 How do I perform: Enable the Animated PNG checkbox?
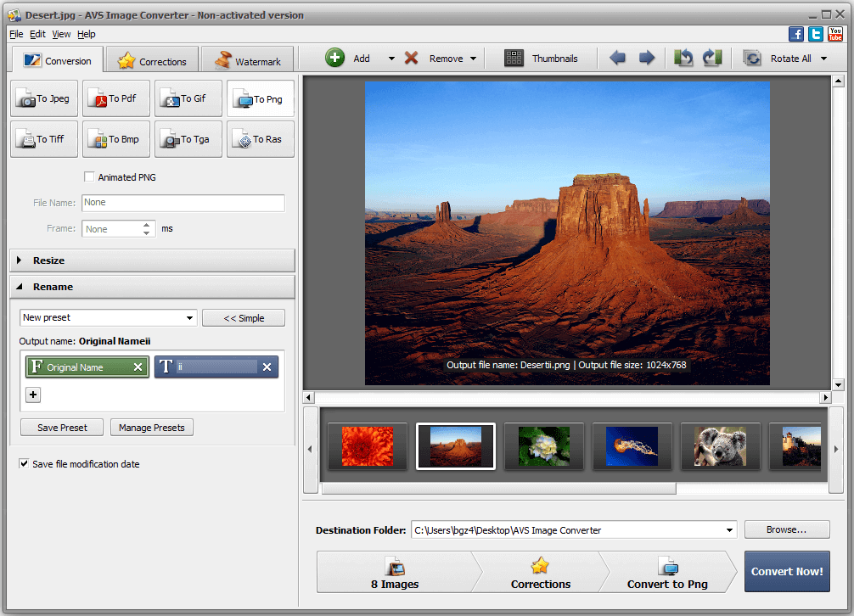tap(89, 176)
